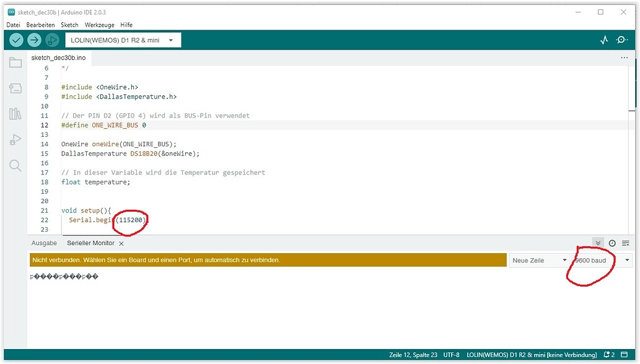Open the Search sidebar icon

point(15,165)
